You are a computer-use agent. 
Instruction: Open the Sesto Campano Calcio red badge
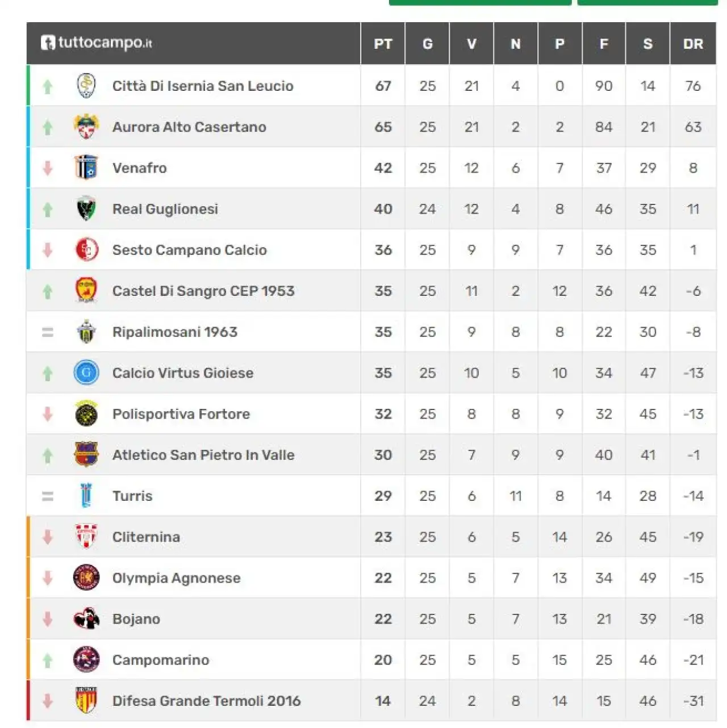(86, 250)
